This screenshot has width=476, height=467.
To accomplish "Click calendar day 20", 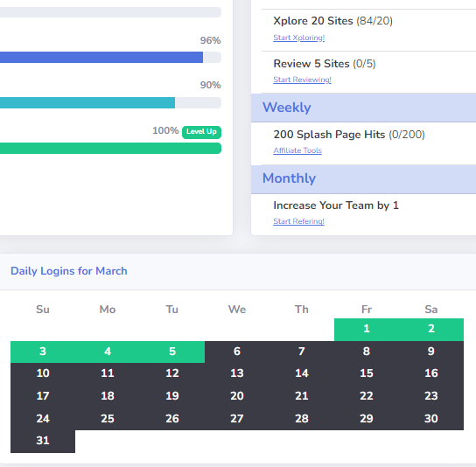I will point(237,396).
